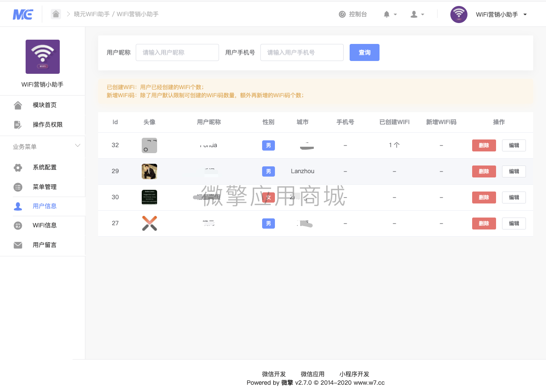Open the user account icon dropdown

tap(417, 14)
